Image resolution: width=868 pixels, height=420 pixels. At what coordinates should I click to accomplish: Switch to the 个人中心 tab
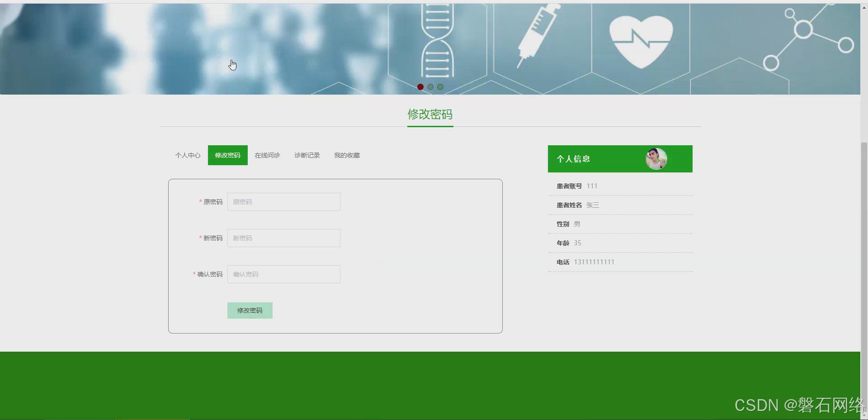(x=187, y=155)
